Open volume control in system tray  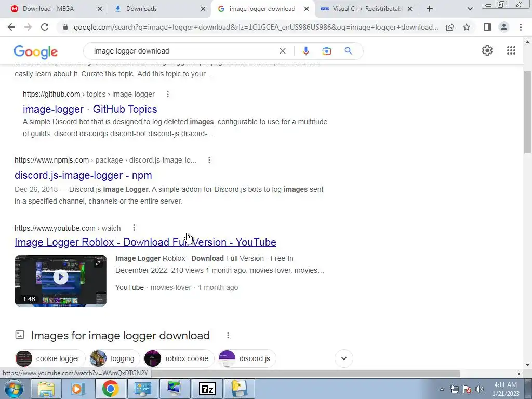480,389
